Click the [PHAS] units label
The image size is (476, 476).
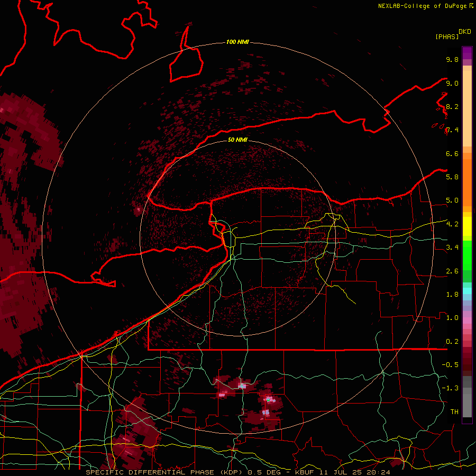point(447,36)
